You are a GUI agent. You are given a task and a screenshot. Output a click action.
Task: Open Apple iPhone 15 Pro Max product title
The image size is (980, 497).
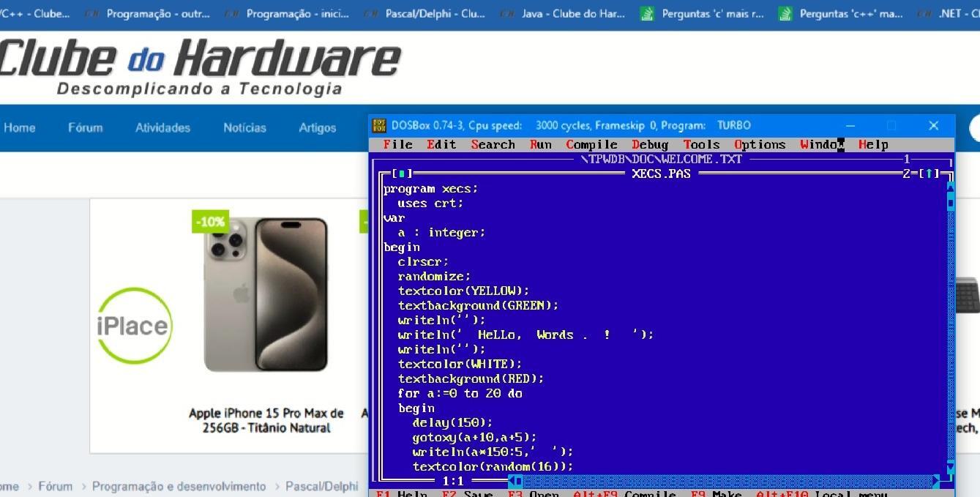click(266, 420)
